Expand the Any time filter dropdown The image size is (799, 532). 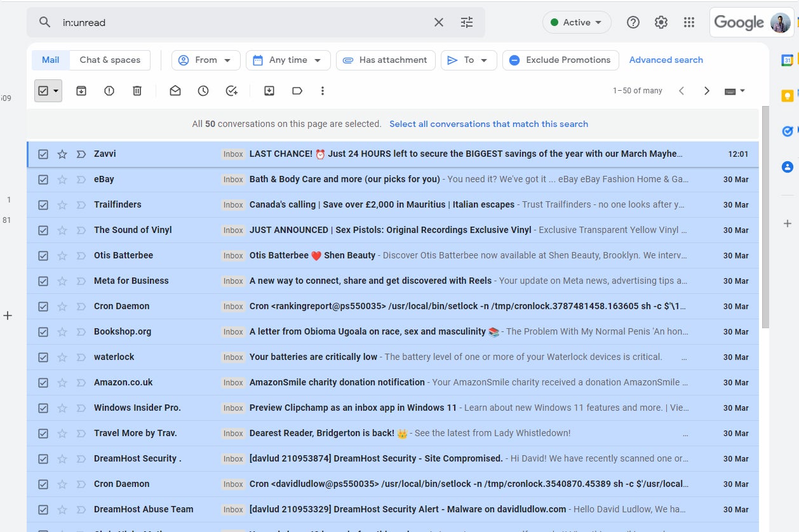288,60
